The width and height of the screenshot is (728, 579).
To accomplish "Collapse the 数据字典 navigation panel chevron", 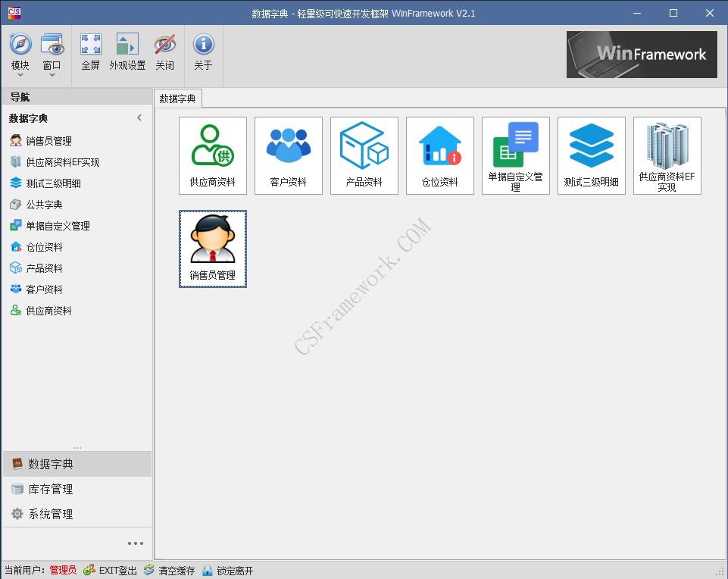I will (139, 117).
